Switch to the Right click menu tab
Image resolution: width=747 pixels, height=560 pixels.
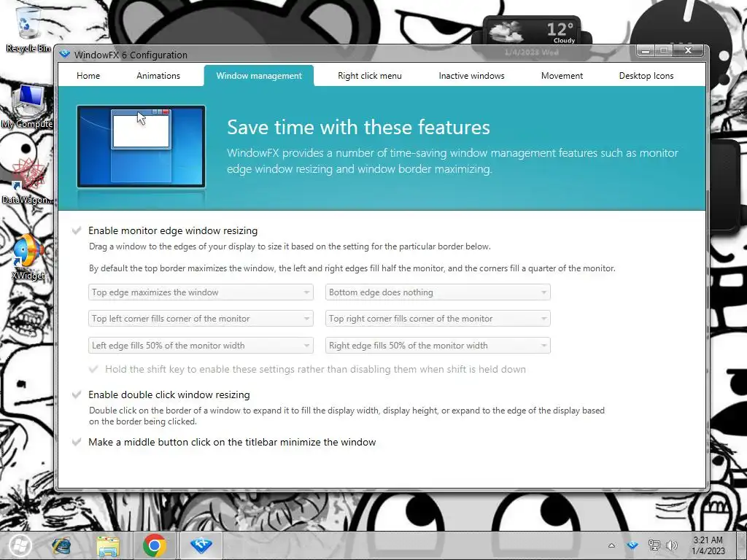pos(370,76)
